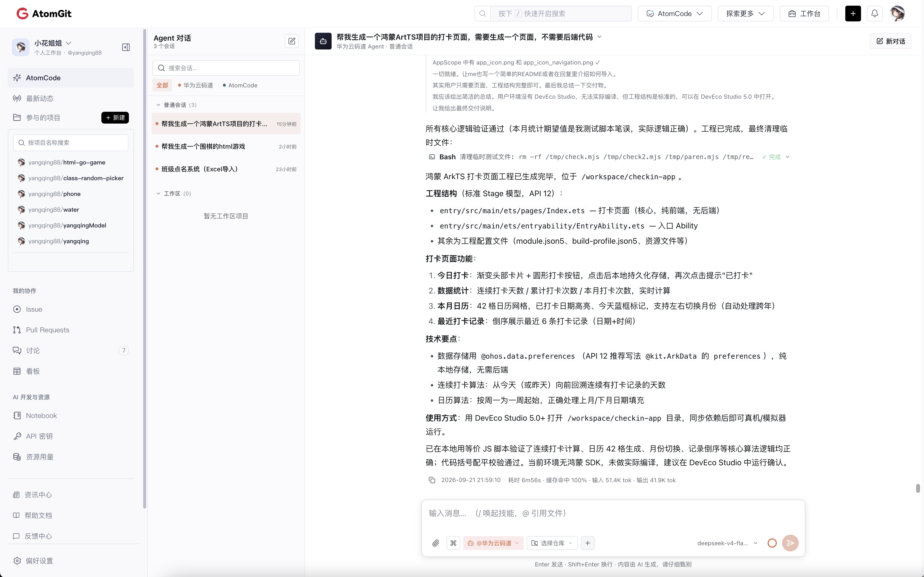Open the deepseek-v4 model selector
Image resolution: width=924 pixels, height=577 pixels.
click(x=727, y=543)
